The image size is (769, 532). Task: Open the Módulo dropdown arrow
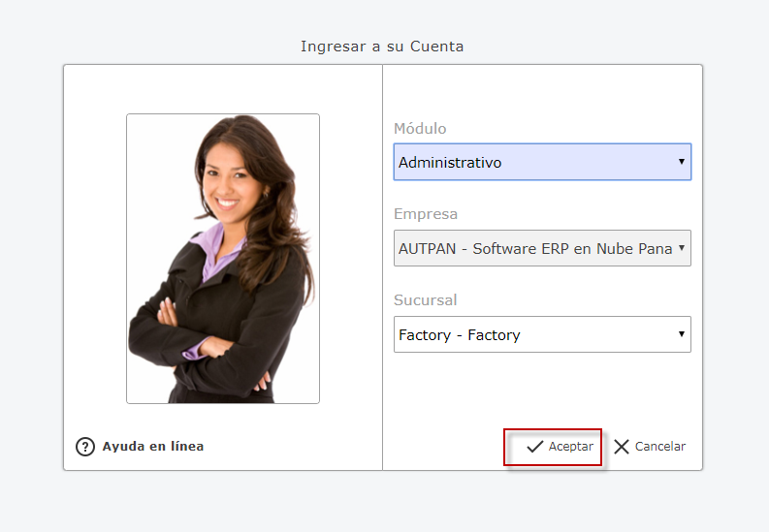(x=682, y=162)
